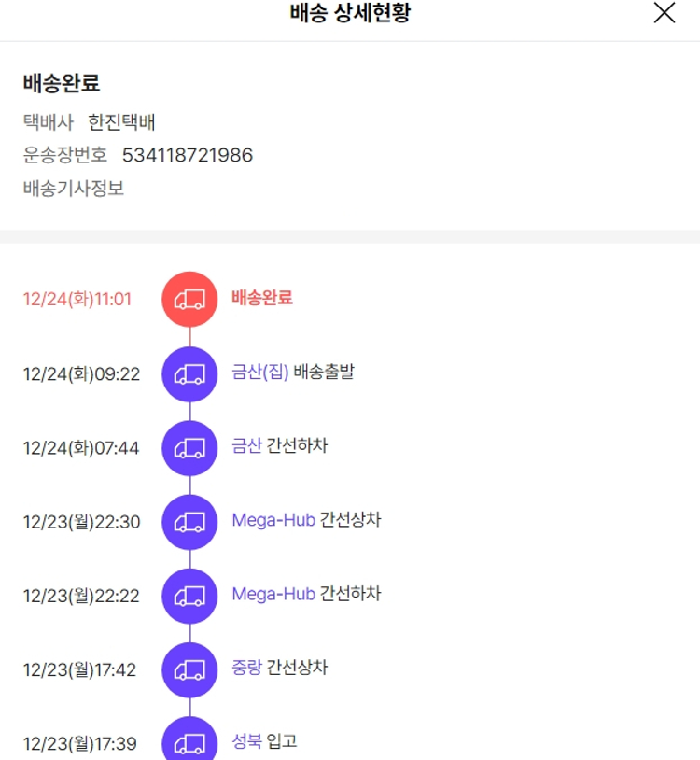Click the red truck icon for 배송완료

point(189,299)
